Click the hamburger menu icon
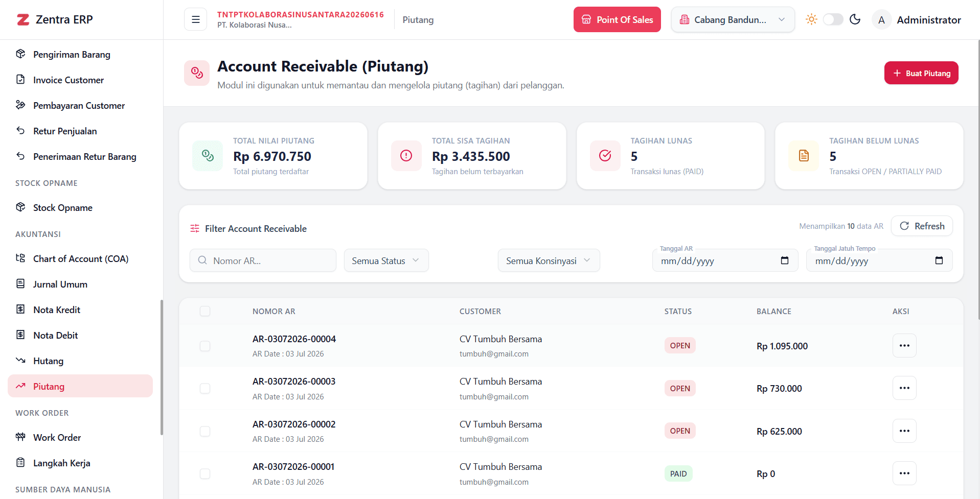This screenshot has width=980, height=499. pos(195,19)
